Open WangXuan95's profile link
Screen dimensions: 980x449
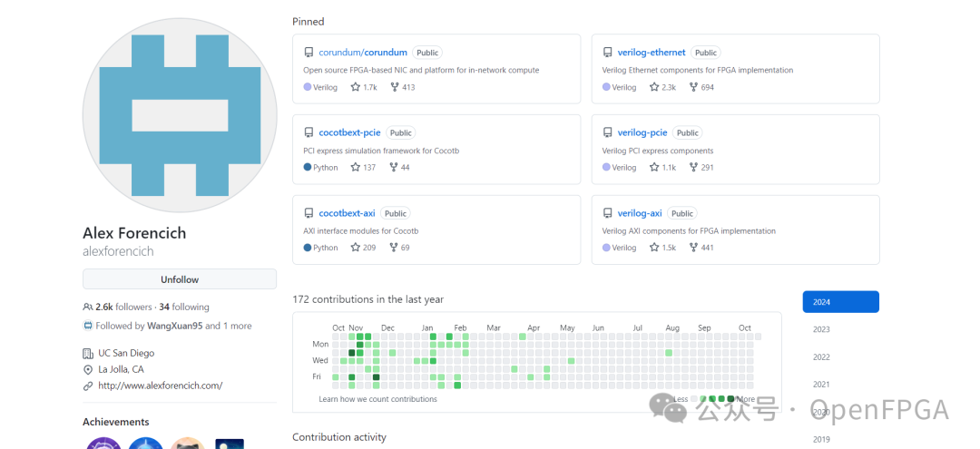pyautogui.click(x=174, y=326)
